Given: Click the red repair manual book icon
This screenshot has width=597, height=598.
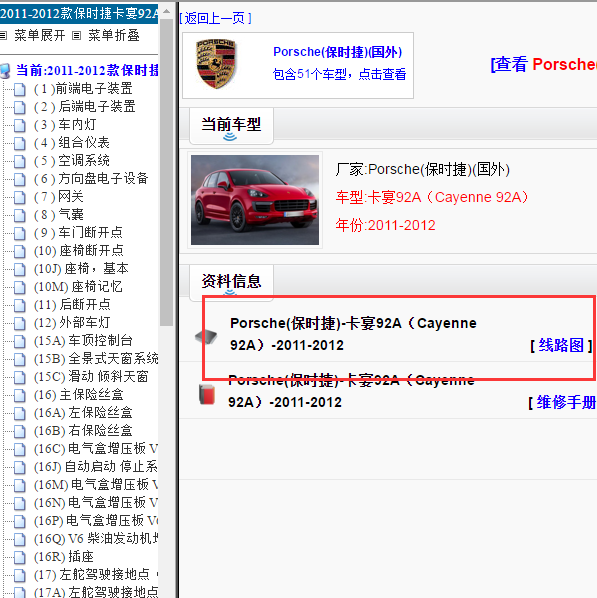Looking at the screenshot, I should tap(207, 394).
